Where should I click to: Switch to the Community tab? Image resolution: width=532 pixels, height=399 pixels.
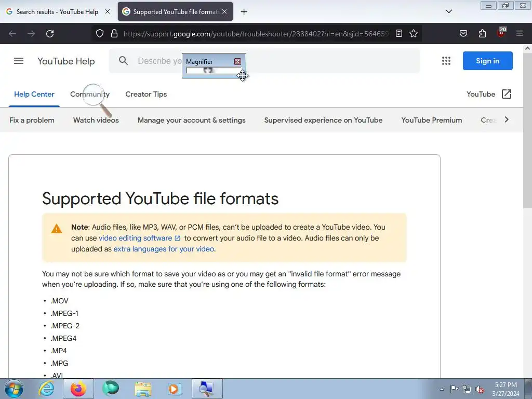(x=90, y=95)
